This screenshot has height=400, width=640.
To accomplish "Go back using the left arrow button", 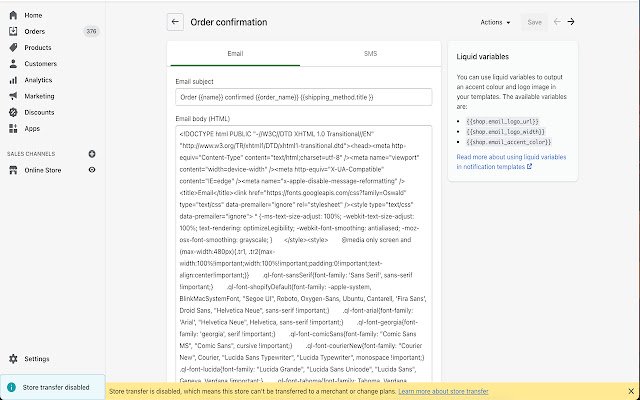I will coord(175,22).
